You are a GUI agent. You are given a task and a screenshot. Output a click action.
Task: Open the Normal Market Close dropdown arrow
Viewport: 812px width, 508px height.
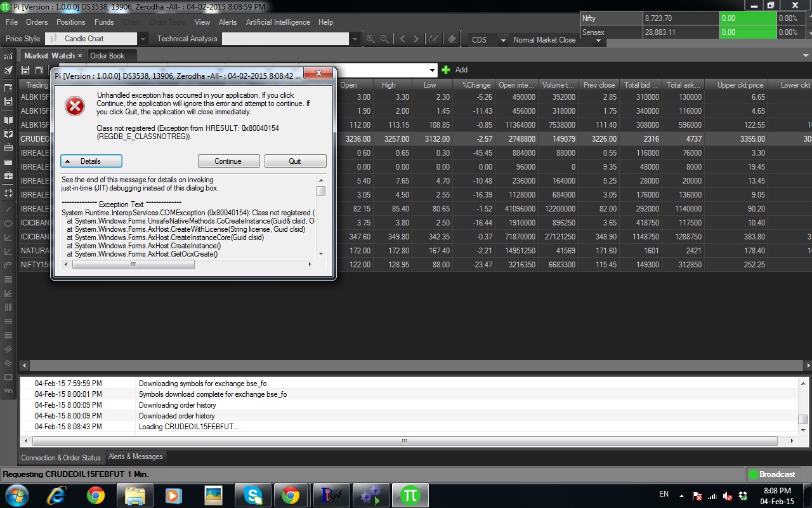point(598,40)
